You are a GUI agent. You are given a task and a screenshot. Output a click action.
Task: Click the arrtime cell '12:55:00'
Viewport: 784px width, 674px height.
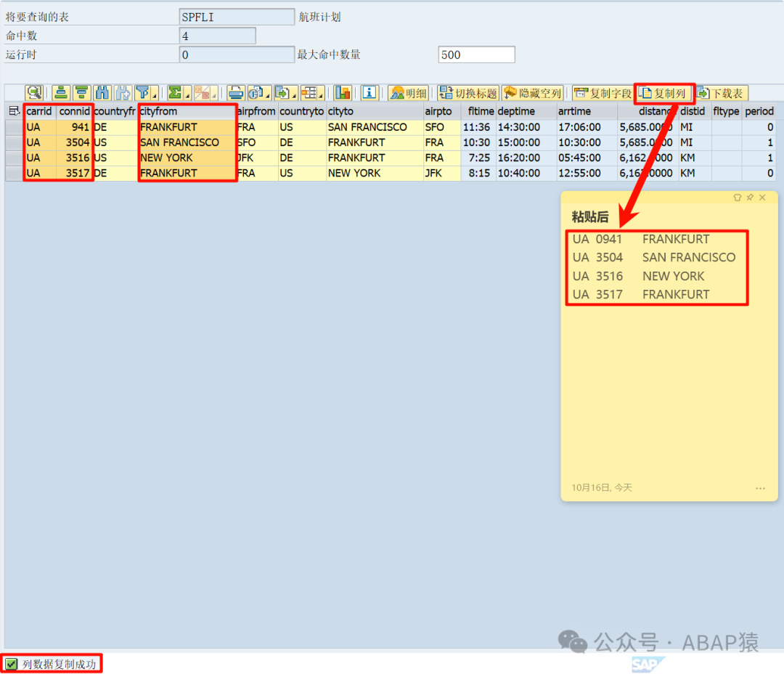pos(587,173)
